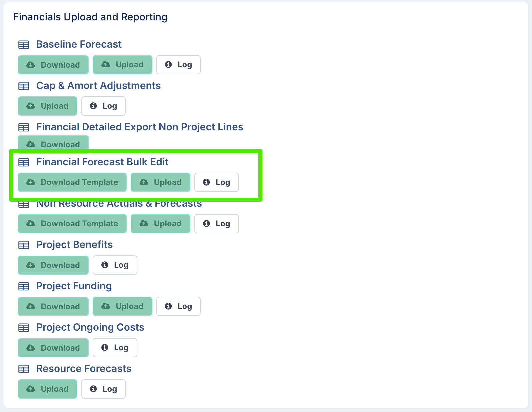The width and height of the screenshot is (532, 412).
Task: Click the table icon beside Resource Forecasts
Action: coord(24,369)
